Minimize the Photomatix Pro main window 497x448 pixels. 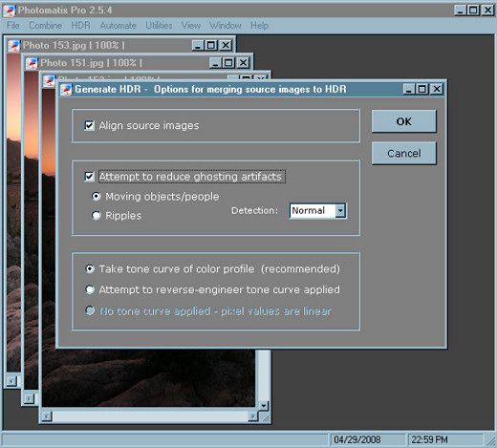(x=460, y=11)
